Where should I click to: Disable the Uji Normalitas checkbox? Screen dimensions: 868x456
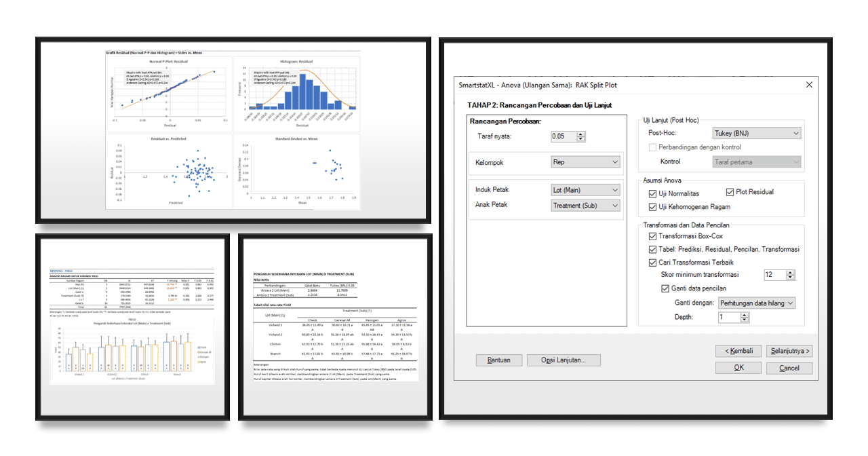pyautogui.click(x=652, y=191)
